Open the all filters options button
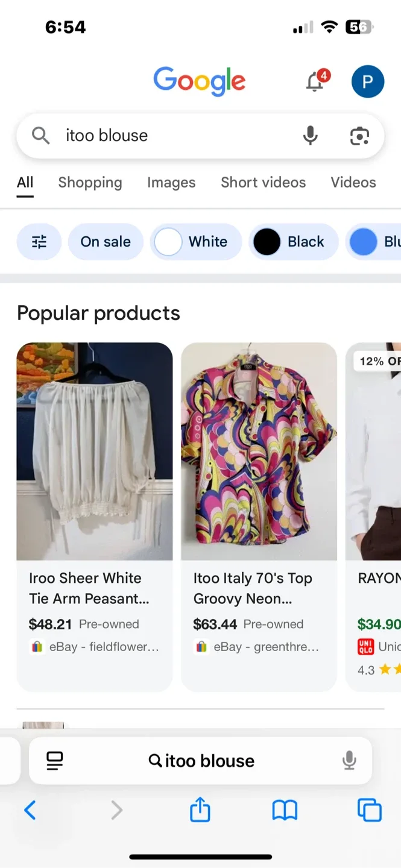 39,242
